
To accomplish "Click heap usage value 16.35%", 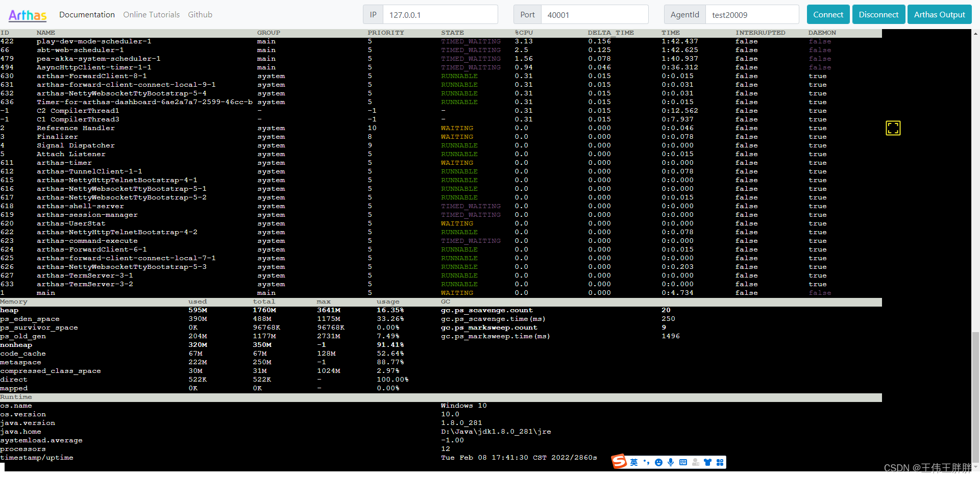I will 390,310.
